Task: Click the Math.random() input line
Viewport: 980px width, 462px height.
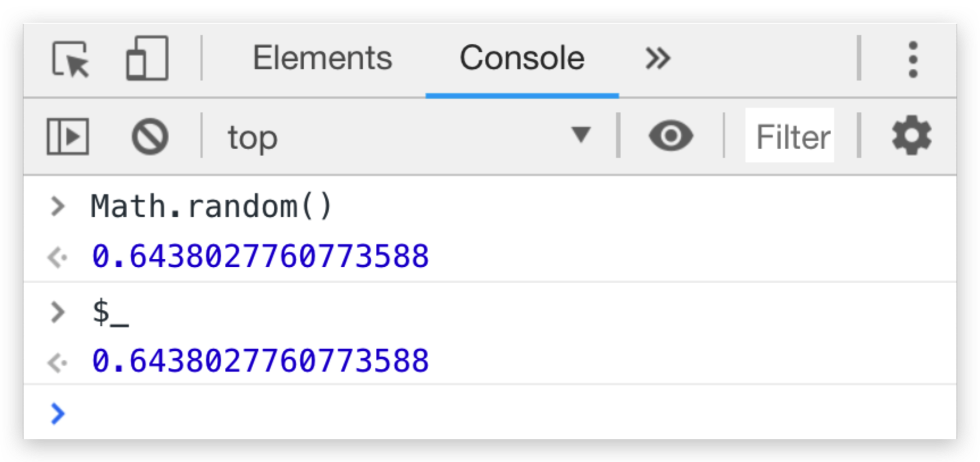Action: 211,206
